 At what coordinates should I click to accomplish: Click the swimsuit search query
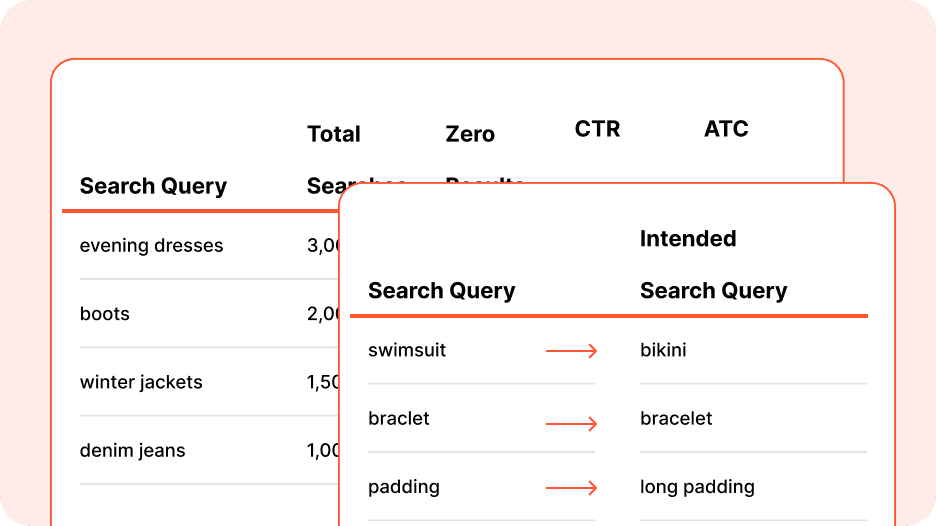point(407,350)
